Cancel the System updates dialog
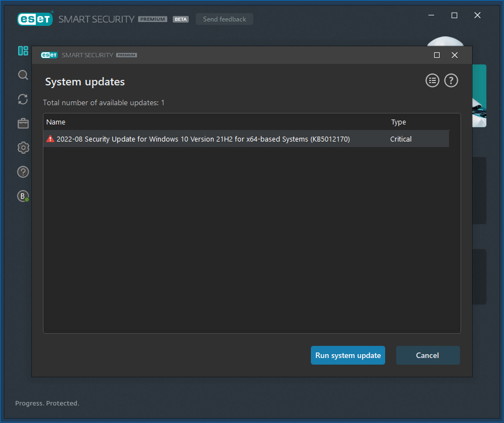Viewport: 504px width, 423px height. tap(428, 355)
